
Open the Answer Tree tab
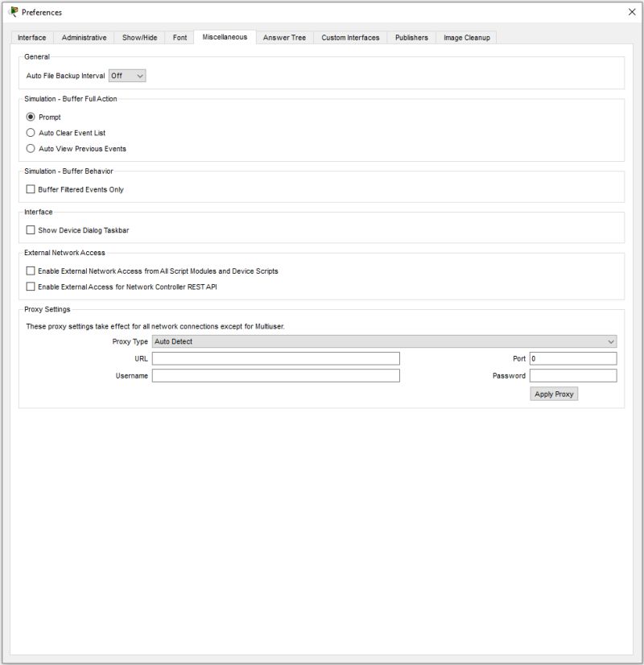coord(283,37)
